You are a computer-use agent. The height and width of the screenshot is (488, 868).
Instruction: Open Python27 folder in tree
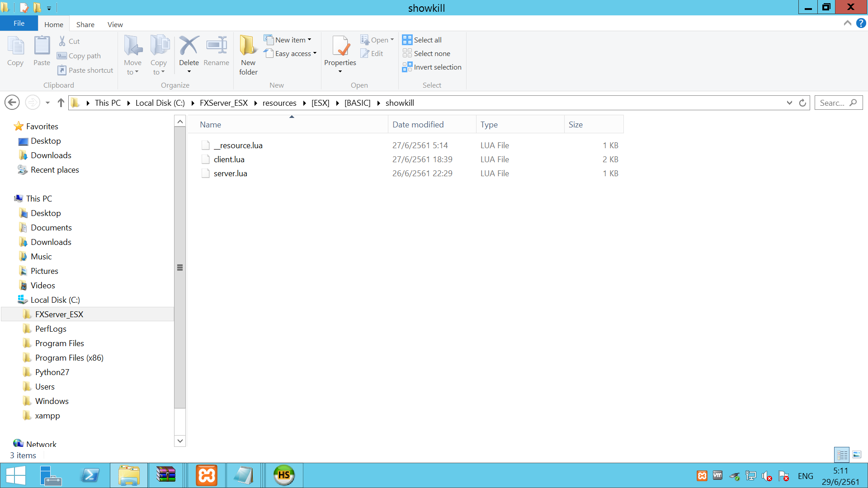point(52,372)
